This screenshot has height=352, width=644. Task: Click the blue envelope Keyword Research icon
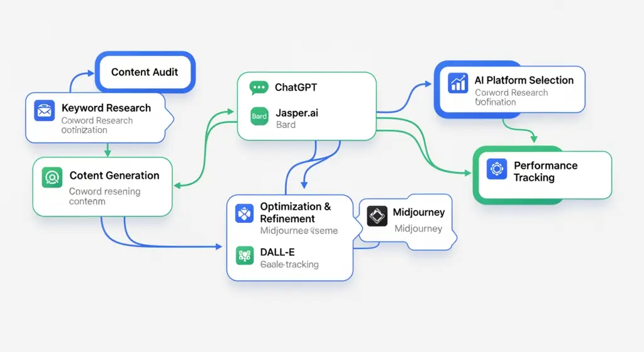click(44, 111)
